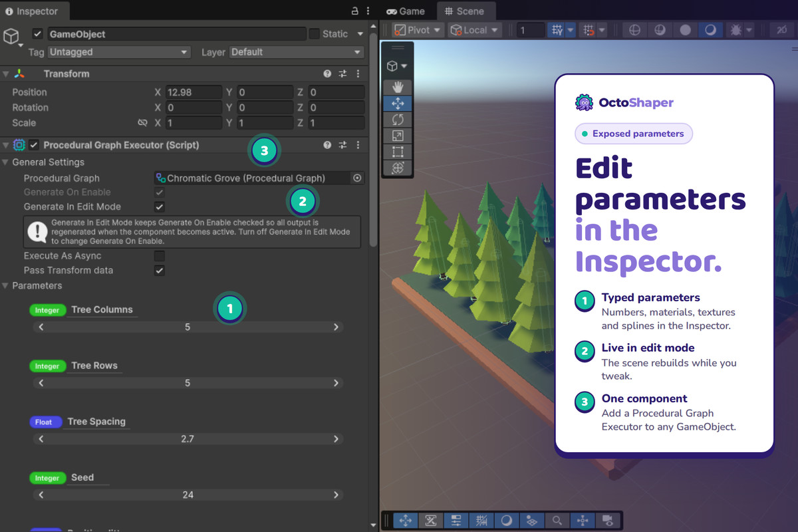Toggle Generate In Edit Mode checkbox
798x532 pixels.
click(x=160, y=207)
